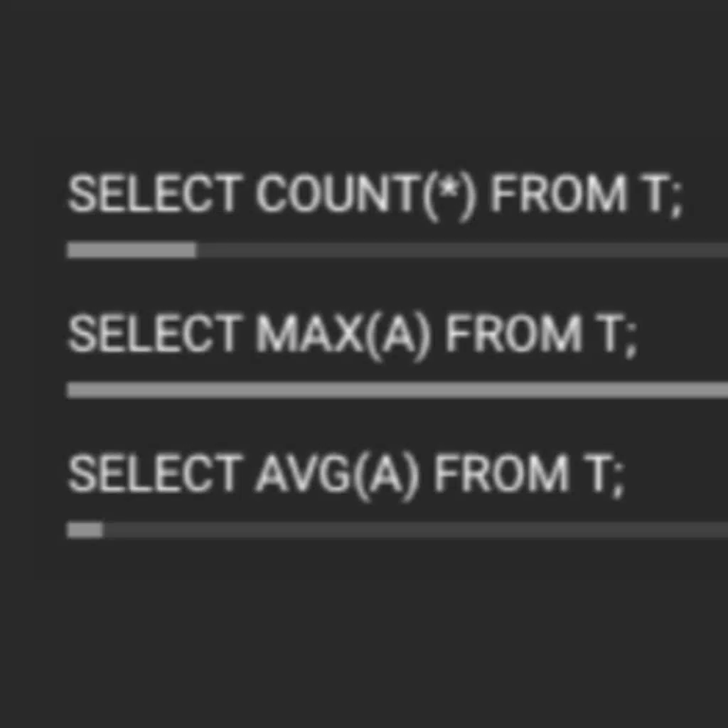This screenshot has height=728, width=728.
Task: Click the MAX(A) function in the second query
Action: [343, 333]
